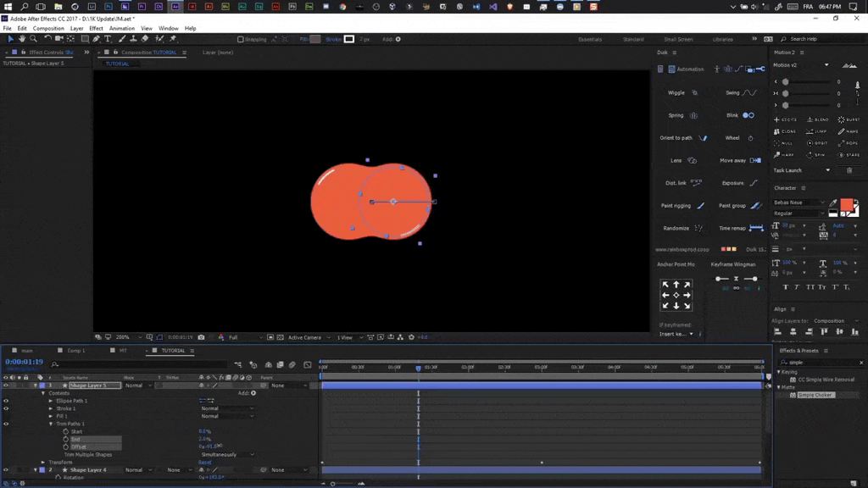
Task: Hide Shape Layer 5 with eye icon
Action: coord(6,385)
